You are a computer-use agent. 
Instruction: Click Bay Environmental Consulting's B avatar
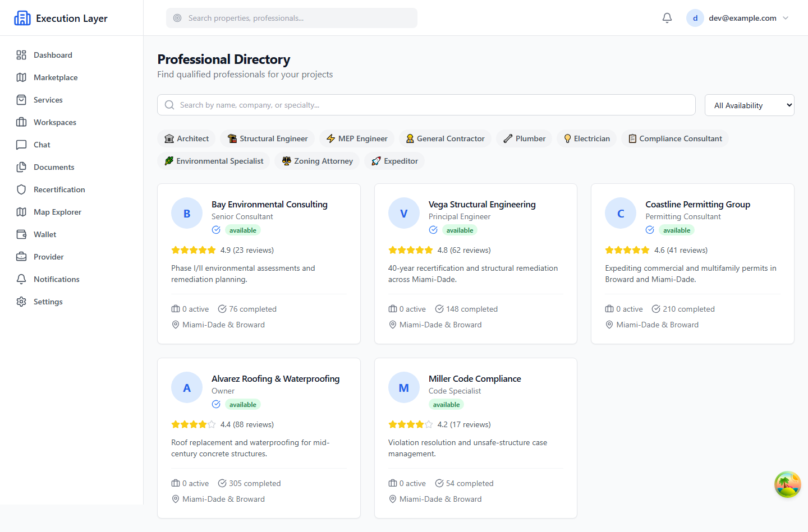tap(187, 213)
